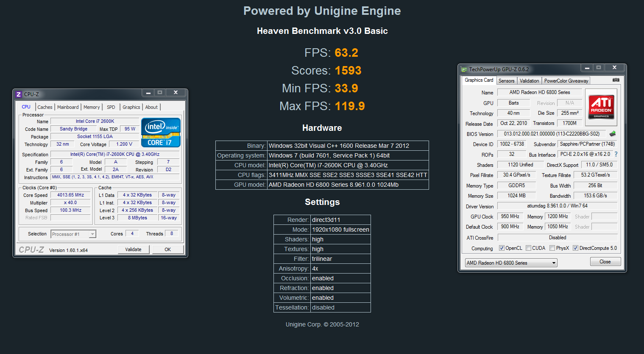
Task: Click the BIOS Version text field
Action: point(551,134)
